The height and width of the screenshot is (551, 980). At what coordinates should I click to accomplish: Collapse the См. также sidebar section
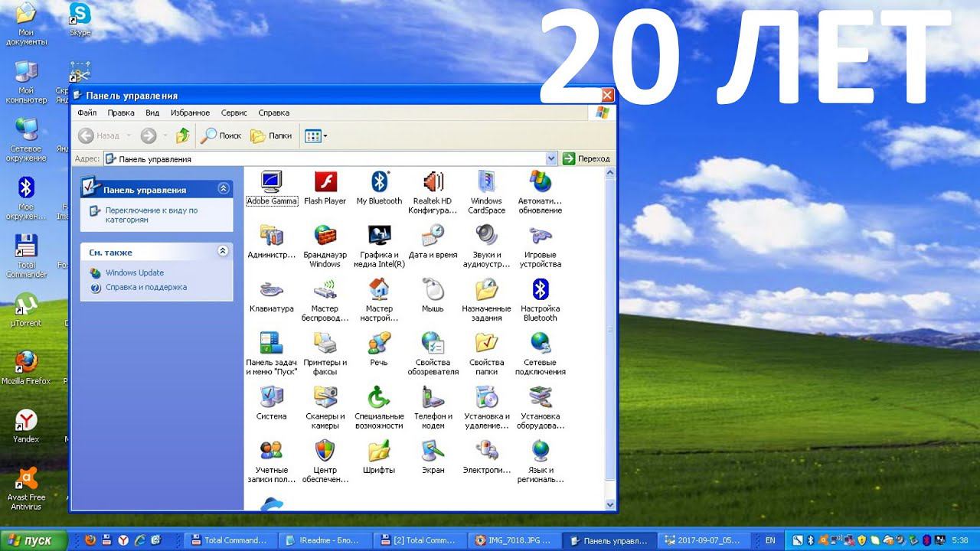click(x=223, y=251)
